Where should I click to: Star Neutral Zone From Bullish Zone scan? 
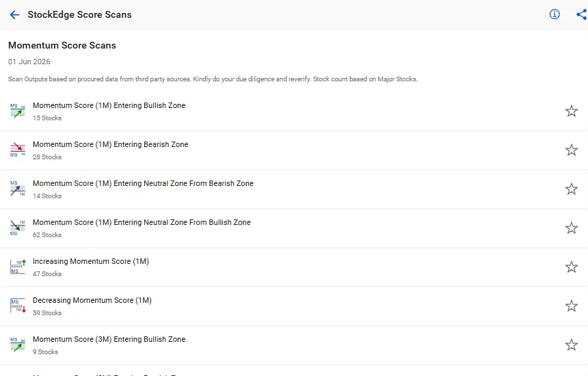(x=571, y=228)
